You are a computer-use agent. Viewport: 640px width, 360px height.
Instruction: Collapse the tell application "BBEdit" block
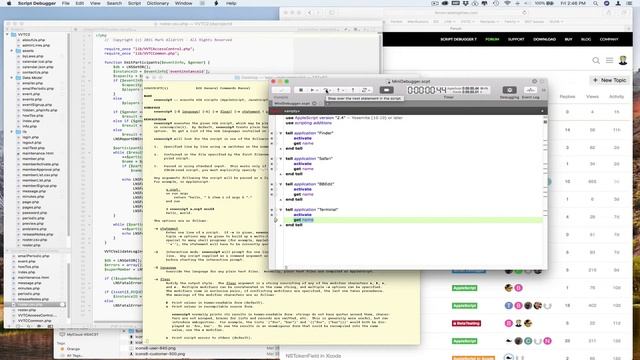[x=280, y=184]
